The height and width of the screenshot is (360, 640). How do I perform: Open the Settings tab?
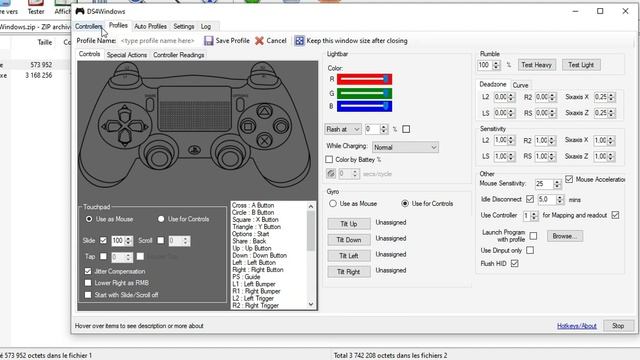tap(184, 26)
